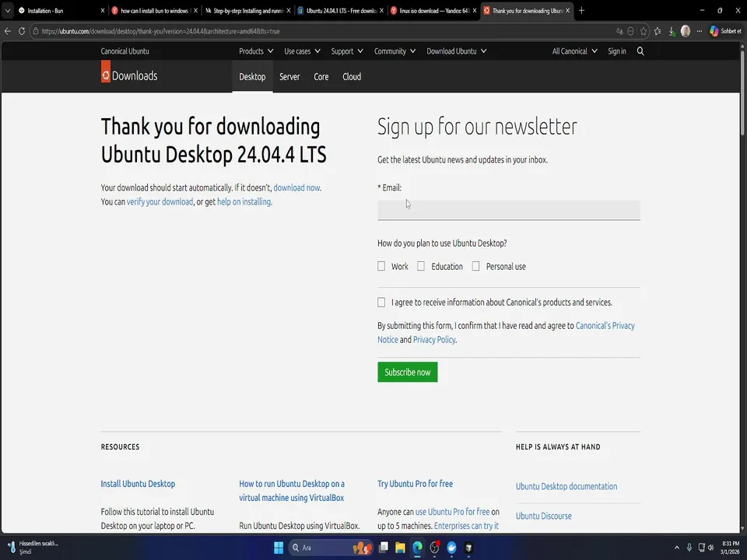Open the clock and date in taskbar
The image size is (747, 560).
tap(730, 548)
